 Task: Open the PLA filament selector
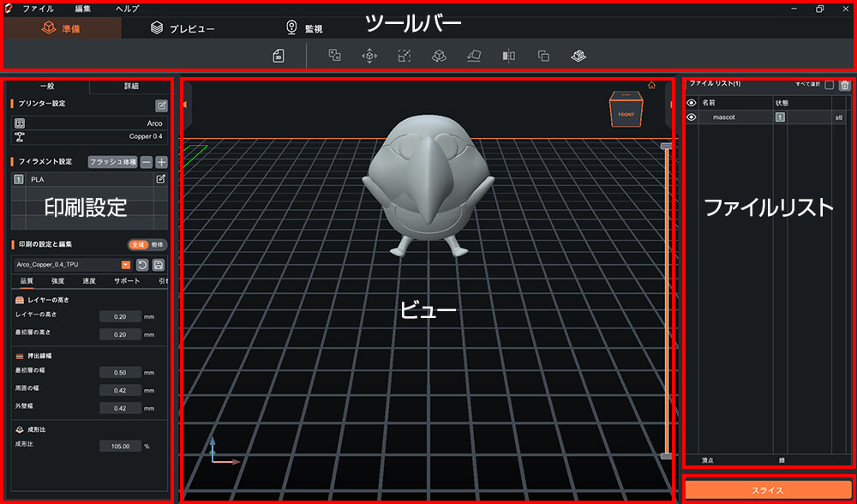[x=89, y=179]
